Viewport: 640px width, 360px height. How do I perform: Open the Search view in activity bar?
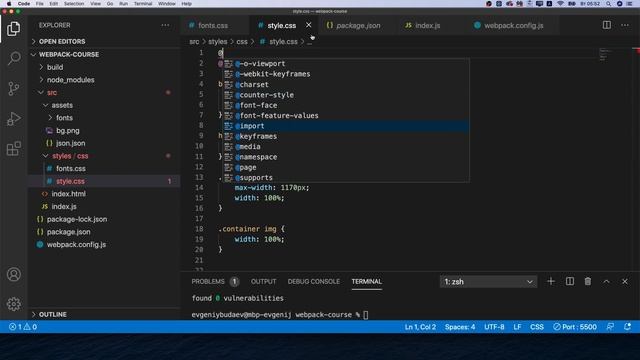click(x=13, y=58)
